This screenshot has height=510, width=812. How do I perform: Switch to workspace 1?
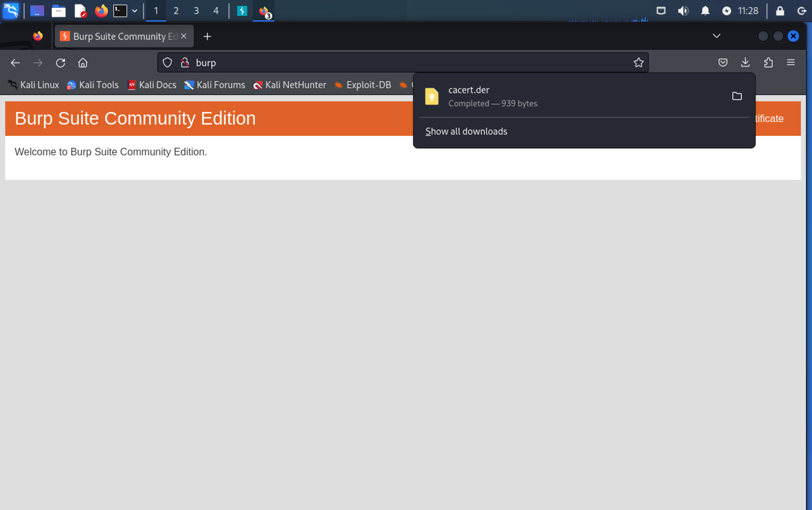[156, 11]
